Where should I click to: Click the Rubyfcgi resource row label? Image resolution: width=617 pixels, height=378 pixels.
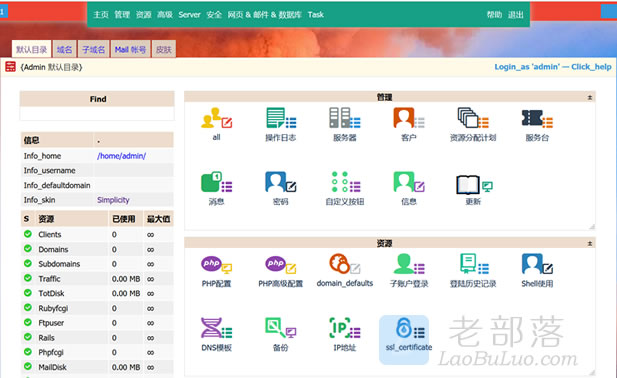coord(53,308)
